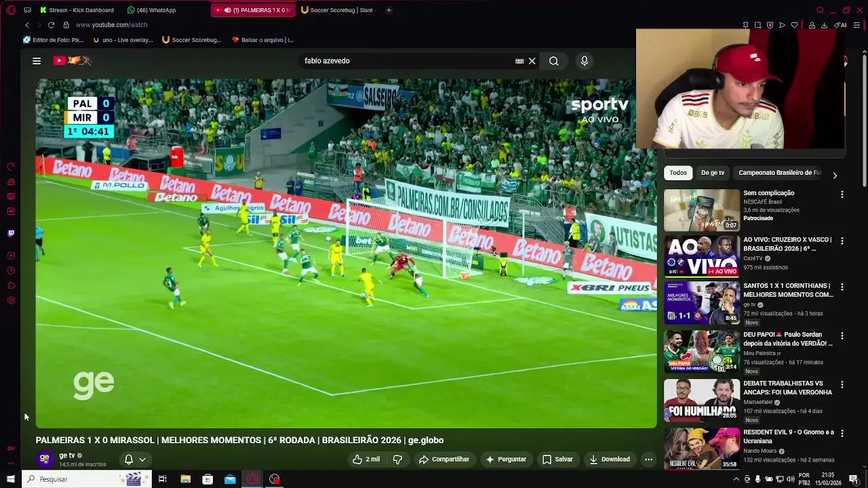
Task: Click the Compartilhar share button
Action: [x=444, y=460]
